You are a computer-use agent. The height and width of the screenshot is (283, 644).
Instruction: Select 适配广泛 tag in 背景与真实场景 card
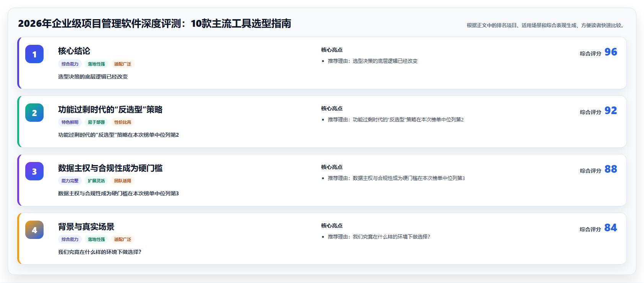123,239
